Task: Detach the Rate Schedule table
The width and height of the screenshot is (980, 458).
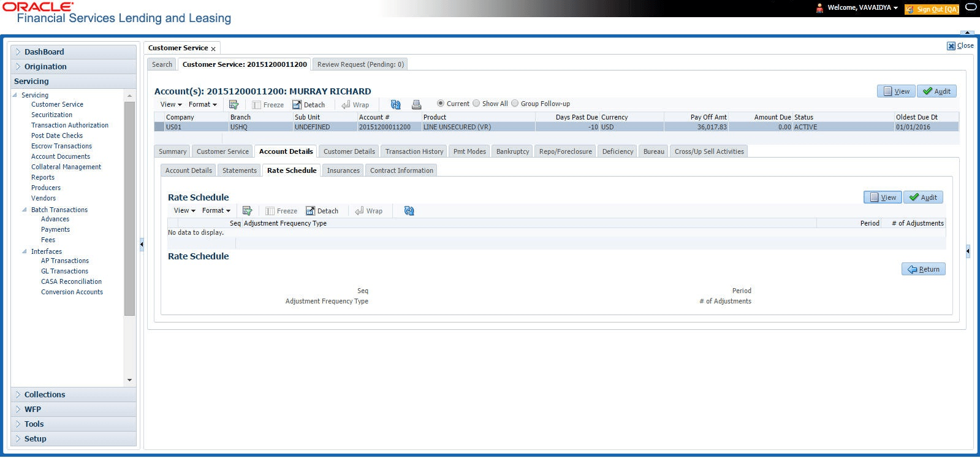Action: [x=322, y=211]
